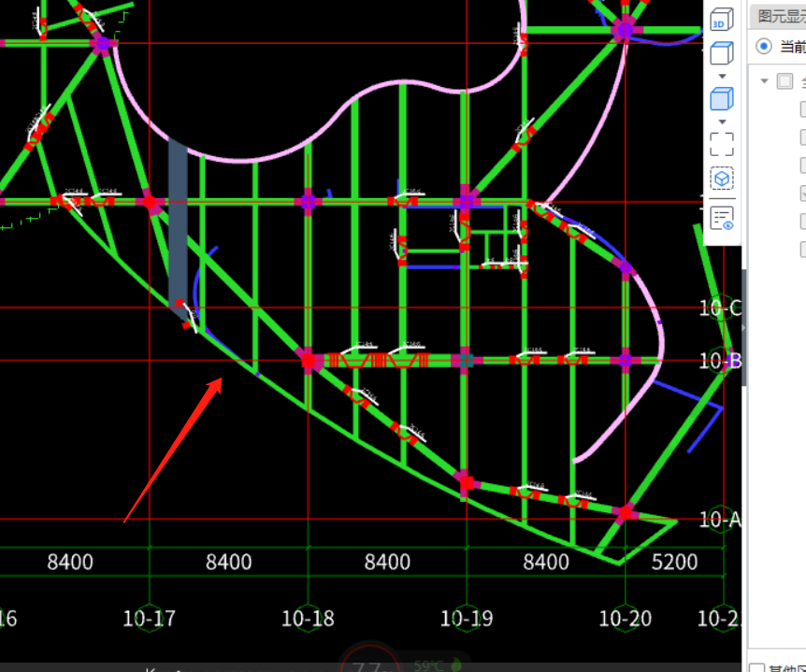The width and height of the screenshot is (806, 672).
Task: Click the wireframe cube view icon
Action: (721, 53)
